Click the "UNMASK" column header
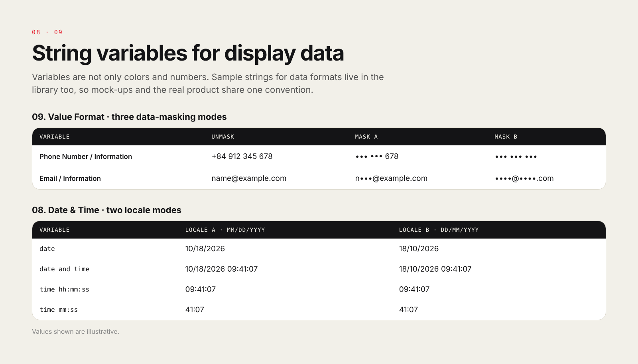The height and width of the screenshot is (364, 638). tap(223, 137)
